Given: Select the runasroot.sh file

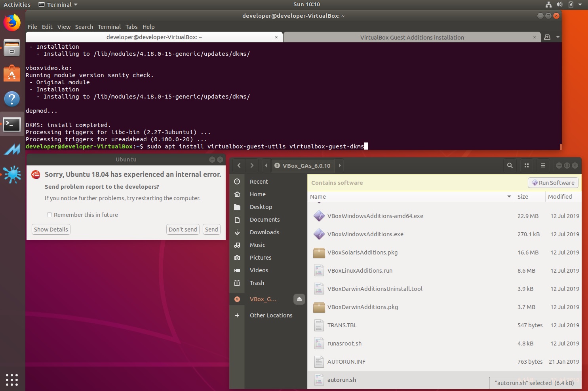Looking at the screenshot, I should coord(444,344).
